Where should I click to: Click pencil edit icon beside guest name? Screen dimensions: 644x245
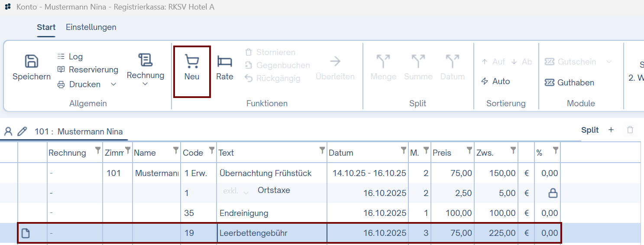pos(22,131)
